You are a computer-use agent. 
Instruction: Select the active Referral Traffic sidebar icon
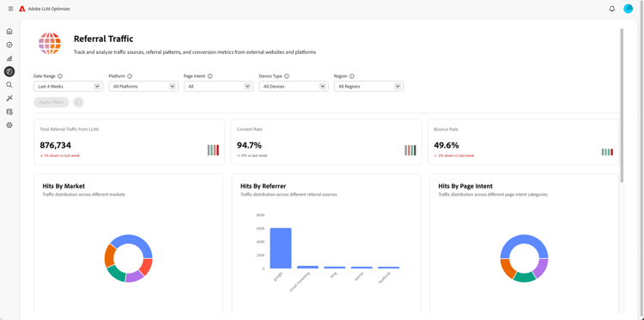point(9,72)
